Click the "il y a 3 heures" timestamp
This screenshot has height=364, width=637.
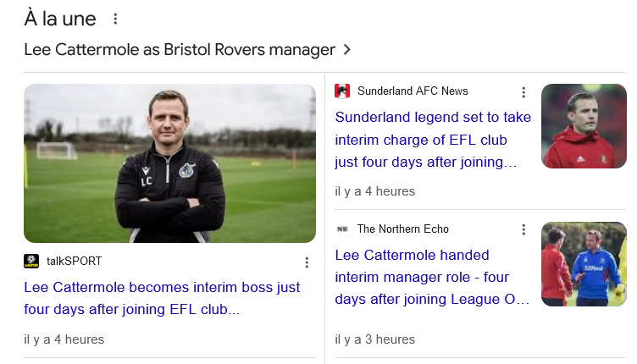pyautogui.click(x=375, y=339)
